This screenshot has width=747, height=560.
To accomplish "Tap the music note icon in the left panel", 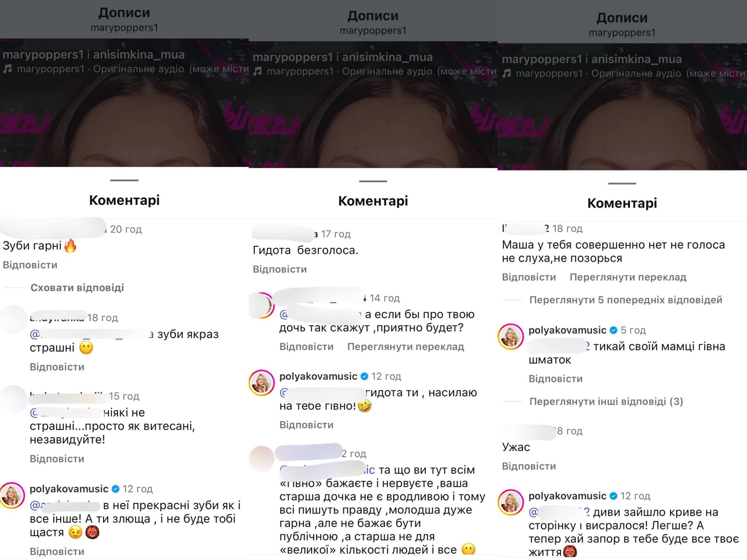I will pos(7,69).
